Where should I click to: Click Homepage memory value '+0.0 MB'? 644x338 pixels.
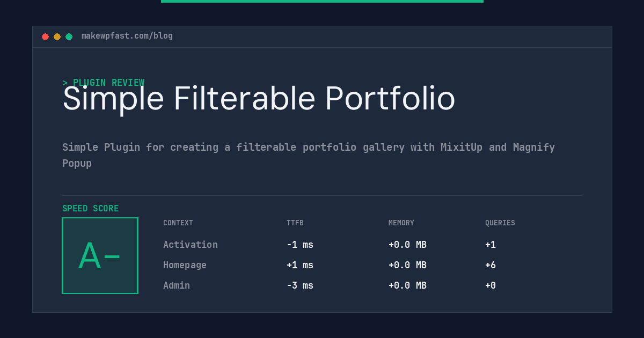(x=407, y=265)
